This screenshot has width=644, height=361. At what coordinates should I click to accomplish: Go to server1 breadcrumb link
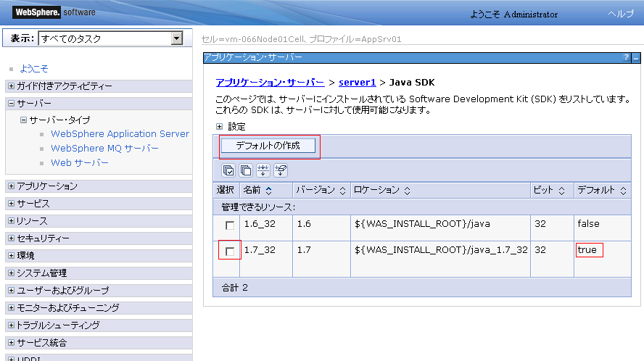358,83
